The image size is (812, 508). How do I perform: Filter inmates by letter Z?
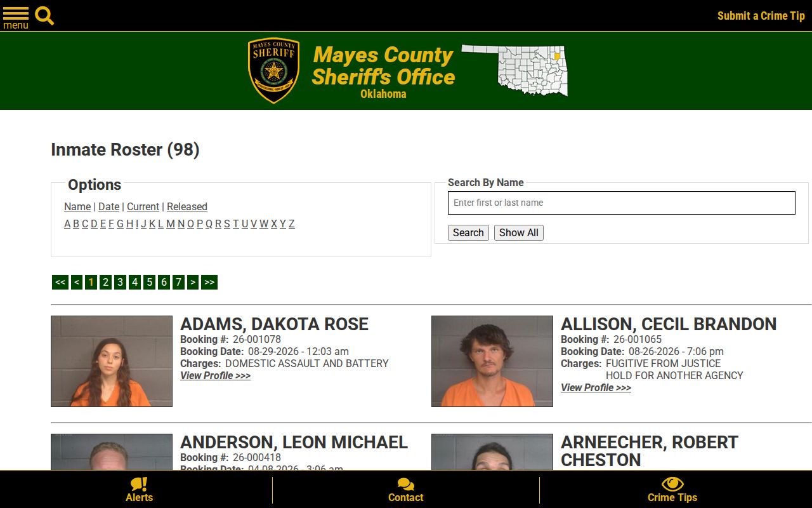point(292,224)
